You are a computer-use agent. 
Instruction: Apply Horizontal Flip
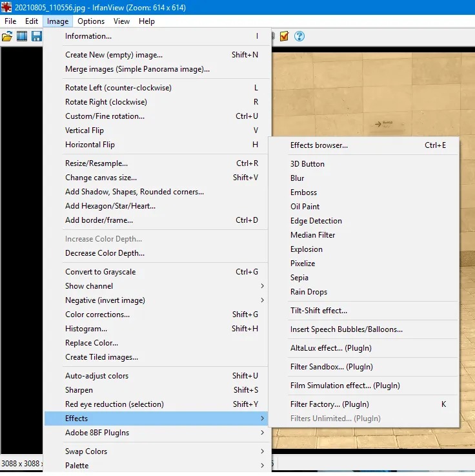point(156,145)
